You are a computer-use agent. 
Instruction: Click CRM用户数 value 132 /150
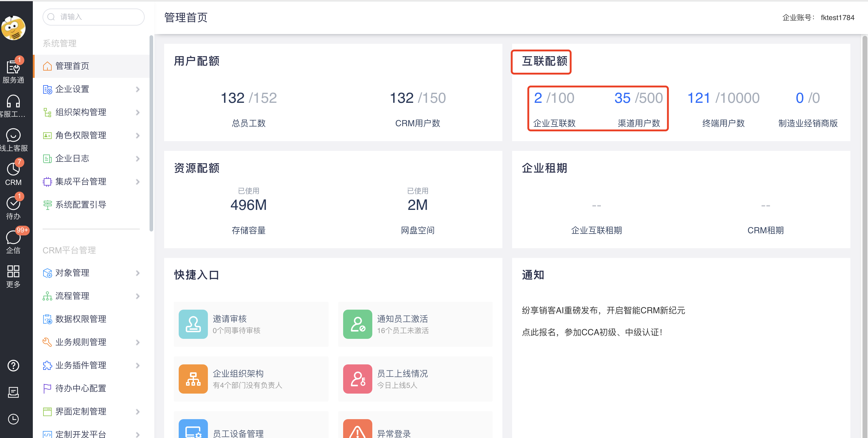[418, 98]
